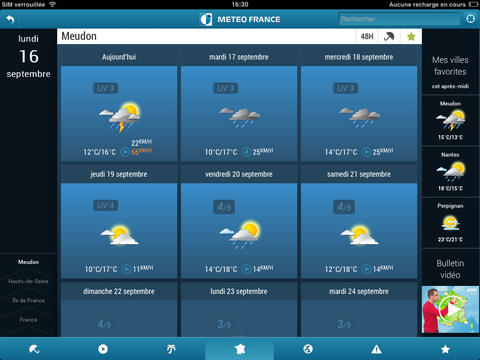Screen dimensions: 480x360
Task: Select France in the location breadcrumb
Action: tap(28, 320)
